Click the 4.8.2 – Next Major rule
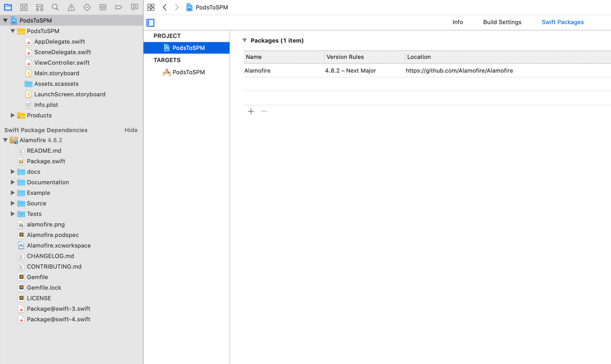The height and width of the screenshot is (364, 611). 351,71
